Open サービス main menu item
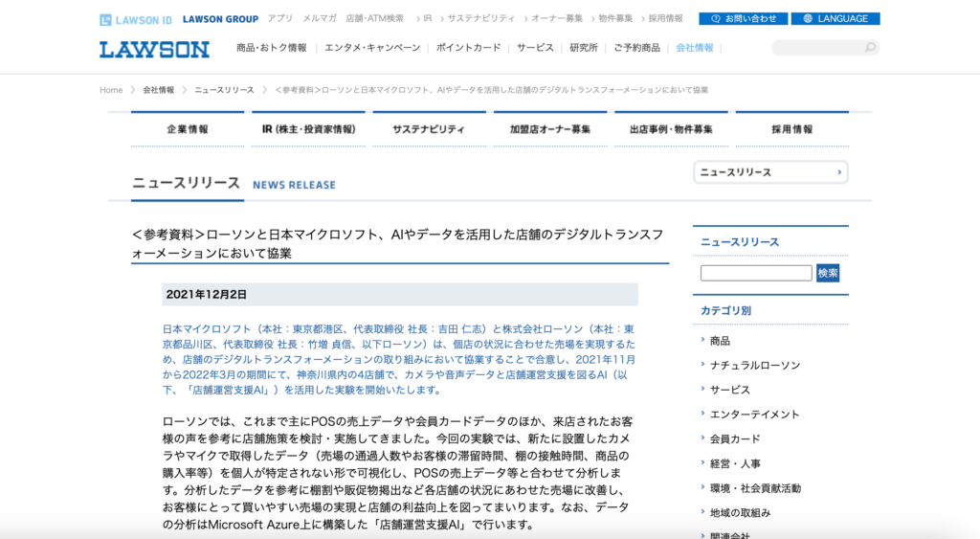 click(535, 48)
